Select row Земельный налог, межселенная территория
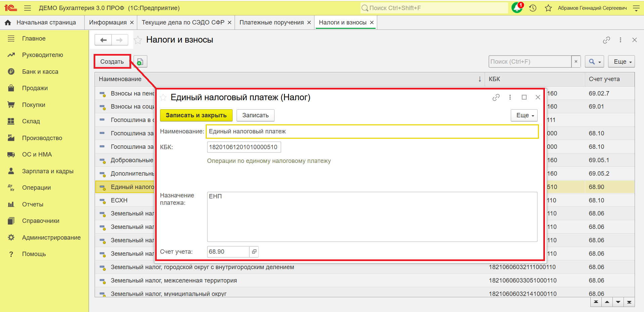644x312 pixels. [365, 280]
